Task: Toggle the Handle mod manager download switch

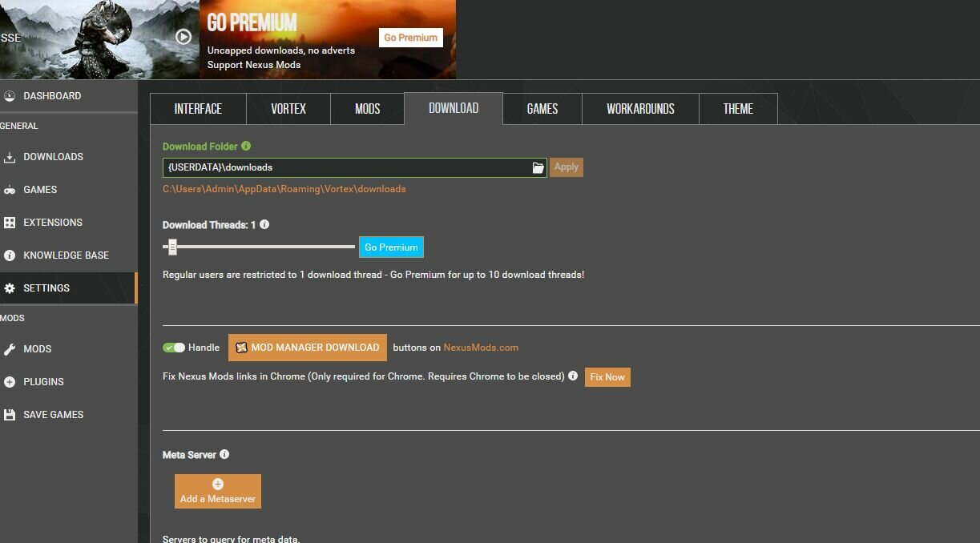Action: point(174,348)
